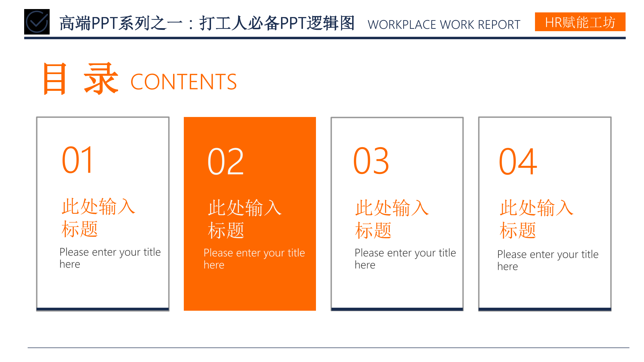Select the slide header title text
This screenshot has height=362, width=644.
pos(207,23)
